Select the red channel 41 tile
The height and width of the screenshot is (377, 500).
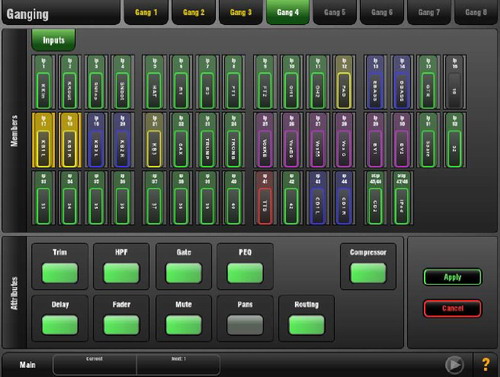coord(265,198)
